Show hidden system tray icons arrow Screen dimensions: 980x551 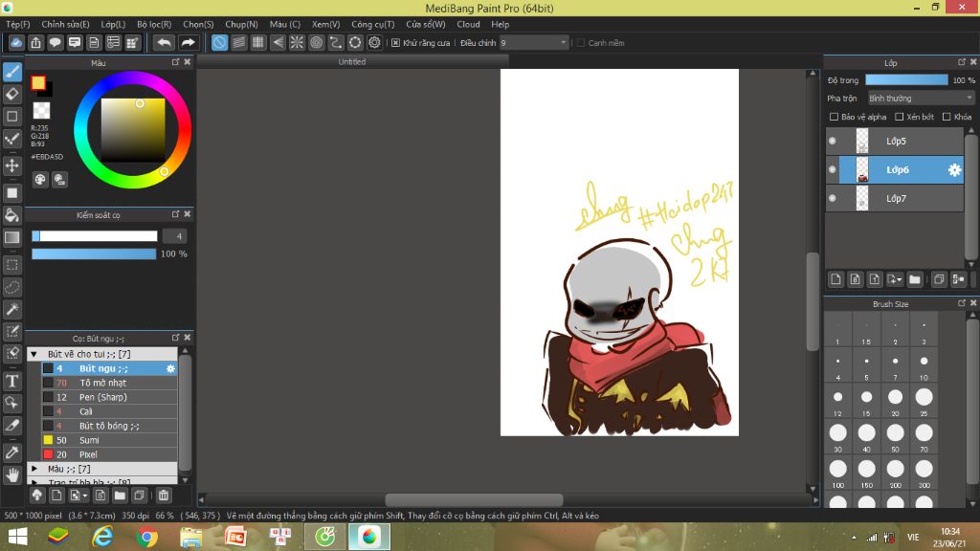tap(854, 538)
